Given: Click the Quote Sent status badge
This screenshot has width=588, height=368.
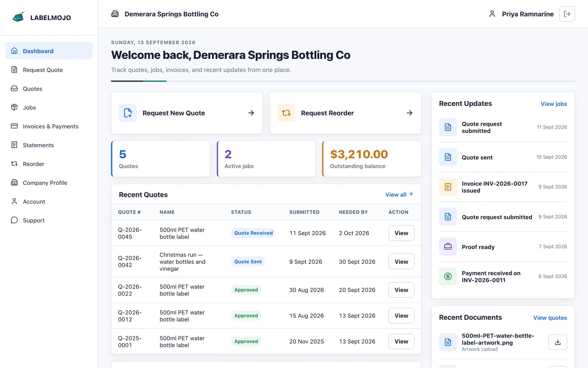Looking at the screenshot, I should (248, 261).
